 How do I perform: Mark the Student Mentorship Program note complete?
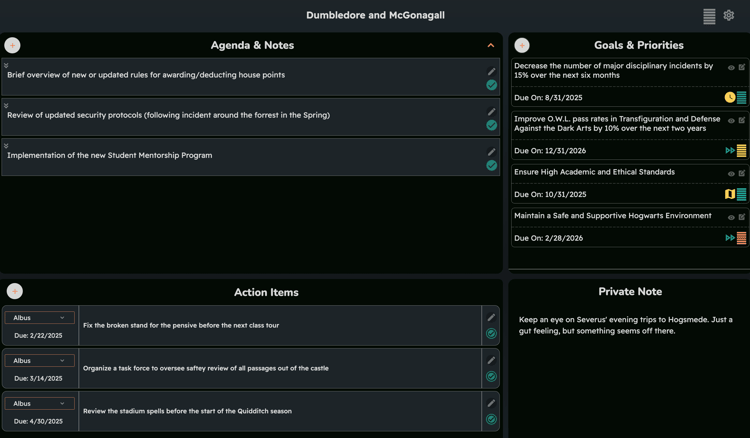[x=491, y=165]
